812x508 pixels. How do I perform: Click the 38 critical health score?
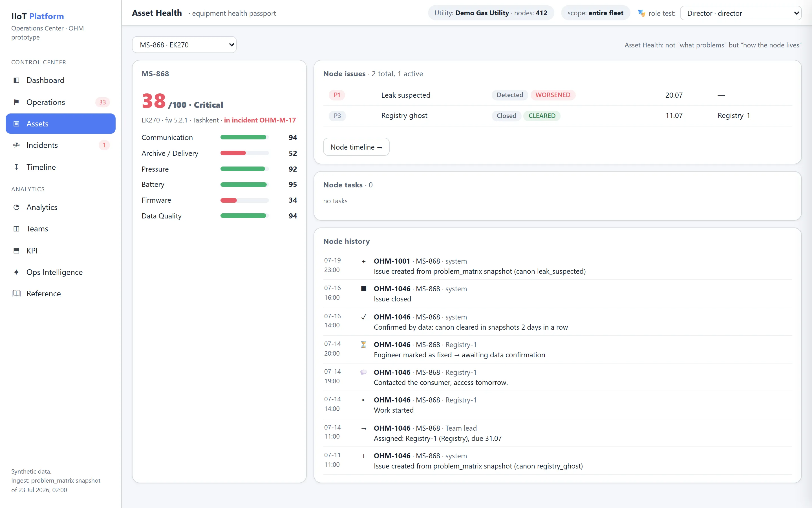(154, 101)
